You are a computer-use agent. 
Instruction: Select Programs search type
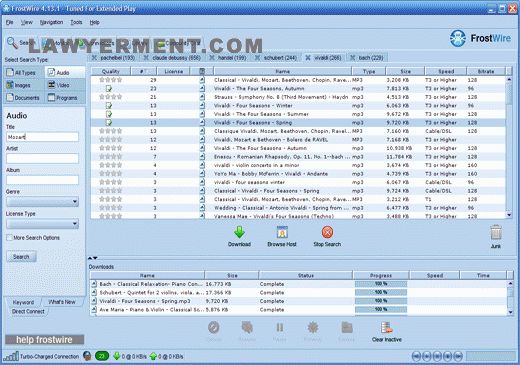pyautogui.click(x=65, y=98)
